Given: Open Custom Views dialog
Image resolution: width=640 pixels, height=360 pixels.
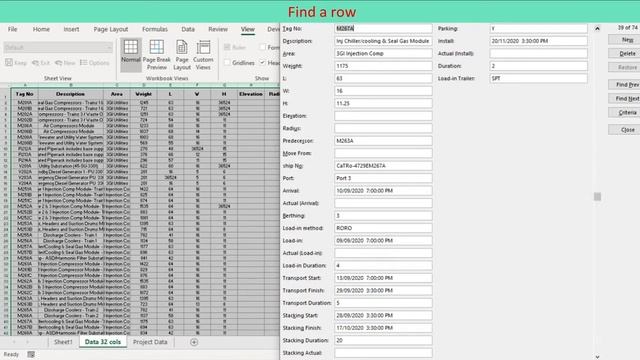Looking at the screenshot, I should (203, 55).
